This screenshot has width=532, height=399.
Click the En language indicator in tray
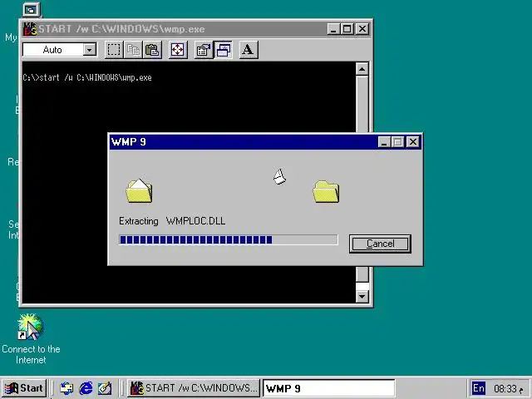tap(479, 388)
